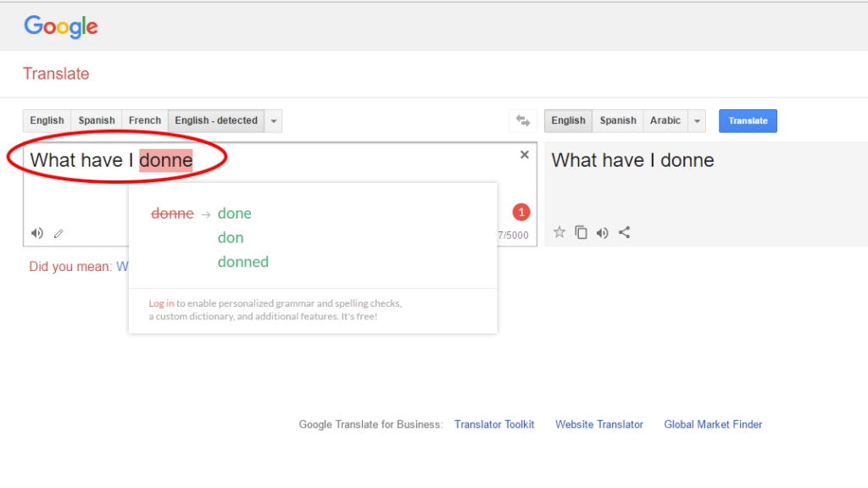Click the red Grammarly error count badge
The height and width of the screenshot is (488, 868).
point(521,212)
